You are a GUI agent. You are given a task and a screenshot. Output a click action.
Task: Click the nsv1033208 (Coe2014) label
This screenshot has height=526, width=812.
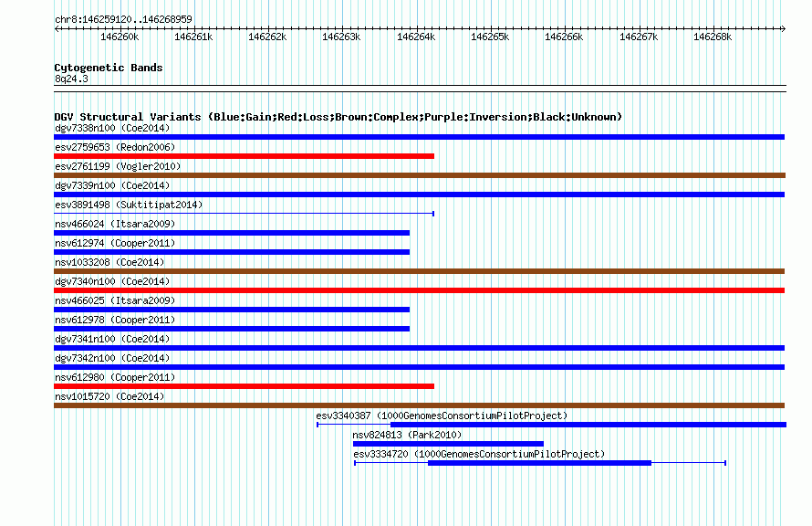109,262
